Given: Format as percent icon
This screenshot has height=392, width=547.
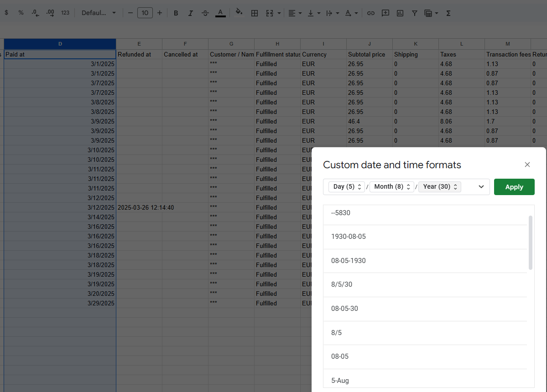Looking at the screenshot, I should (21, 13).
